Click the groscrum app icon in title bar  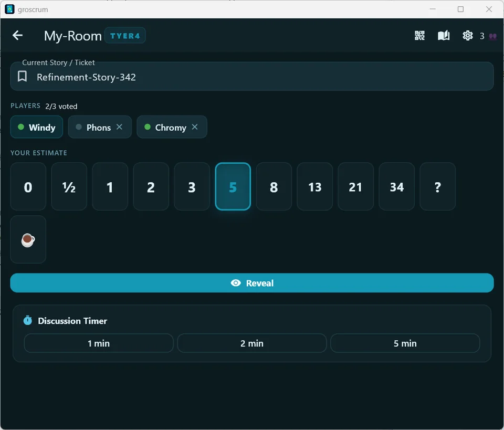pyautogui.click(x=9, y=9)
